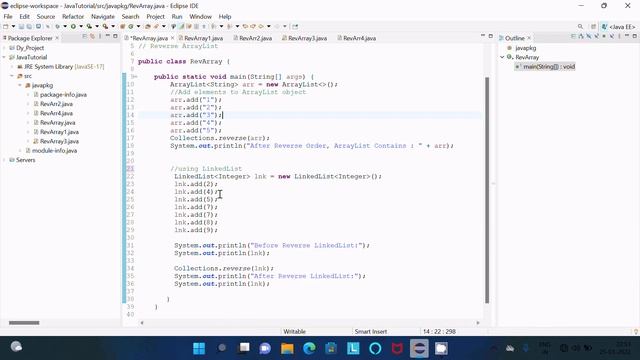Click editor horizontal scroll right arrow

point(478,323)
